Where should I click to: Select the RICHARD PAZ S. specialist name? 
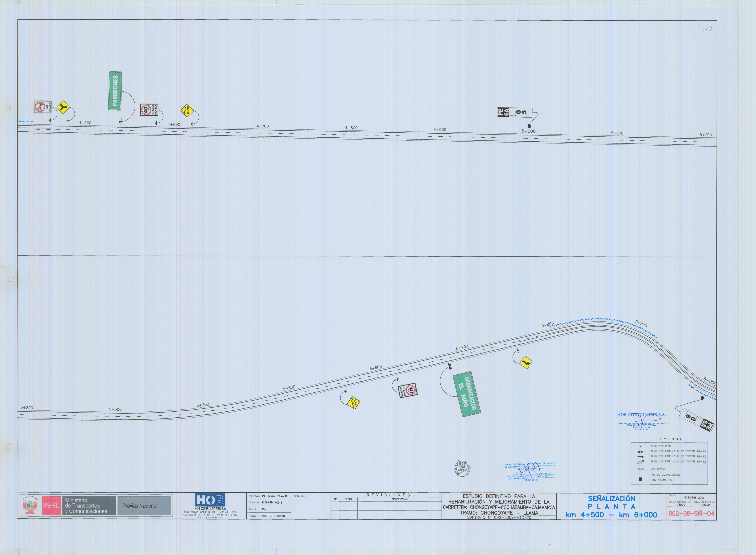tap(273, 503)
